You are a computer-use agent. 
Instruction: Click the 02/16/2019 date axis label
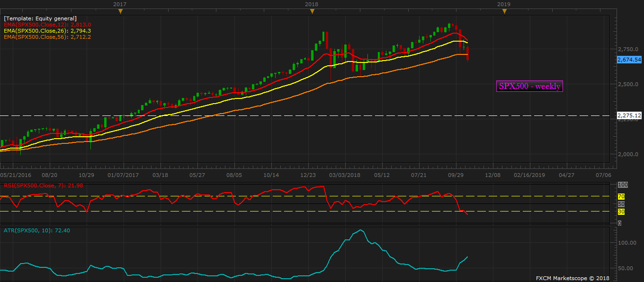tap(529, 175)
